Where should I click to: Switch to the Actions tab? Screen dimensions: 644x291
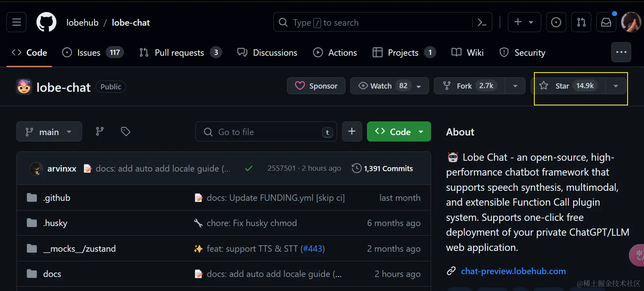[335, 53]
